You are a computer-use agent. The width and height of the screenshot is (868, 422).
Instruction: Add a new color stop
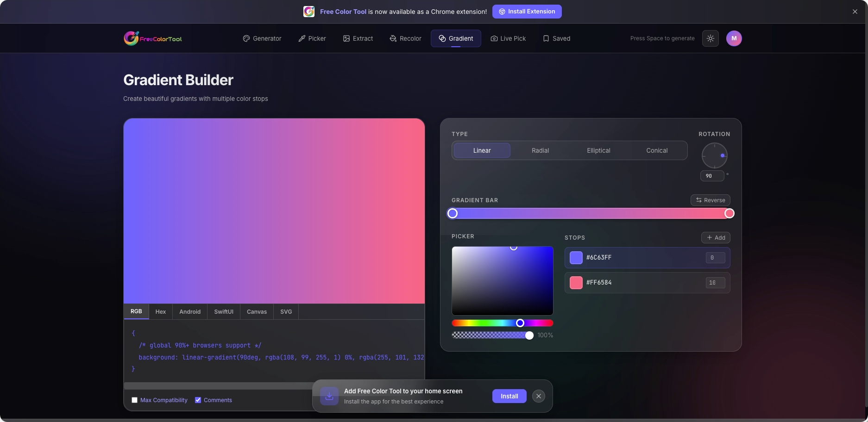pos(716,238)
